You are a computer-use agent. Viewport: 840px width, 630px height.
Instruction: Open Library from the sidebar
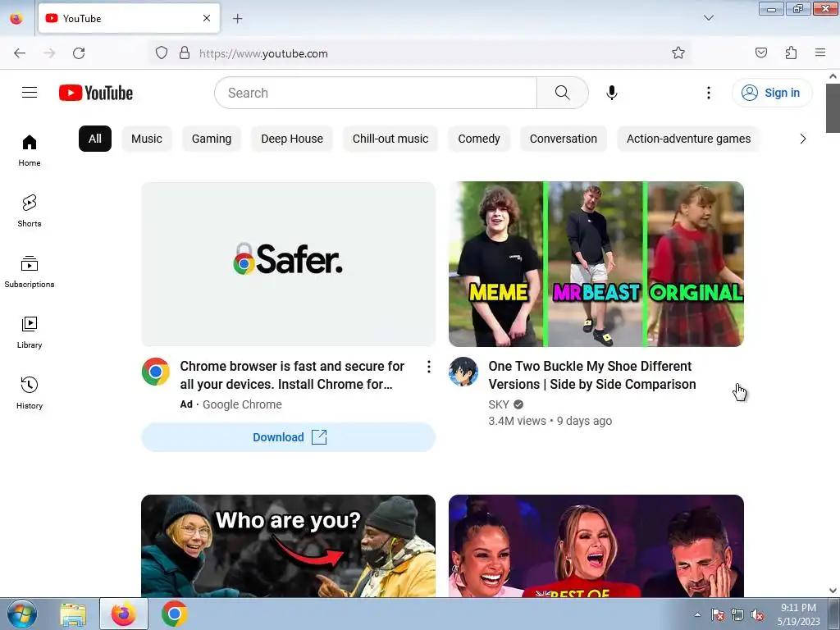[x=30, y=333]
